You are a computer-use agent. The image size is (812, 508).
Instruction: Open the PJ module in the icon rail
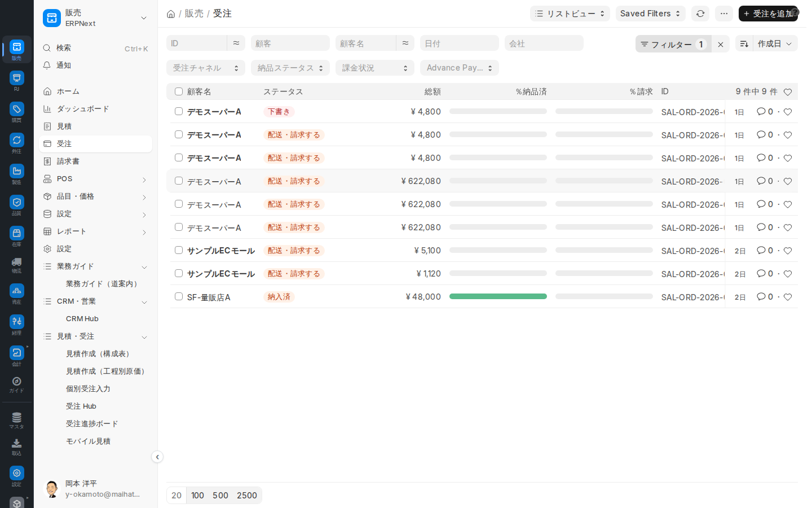(17, 81)
